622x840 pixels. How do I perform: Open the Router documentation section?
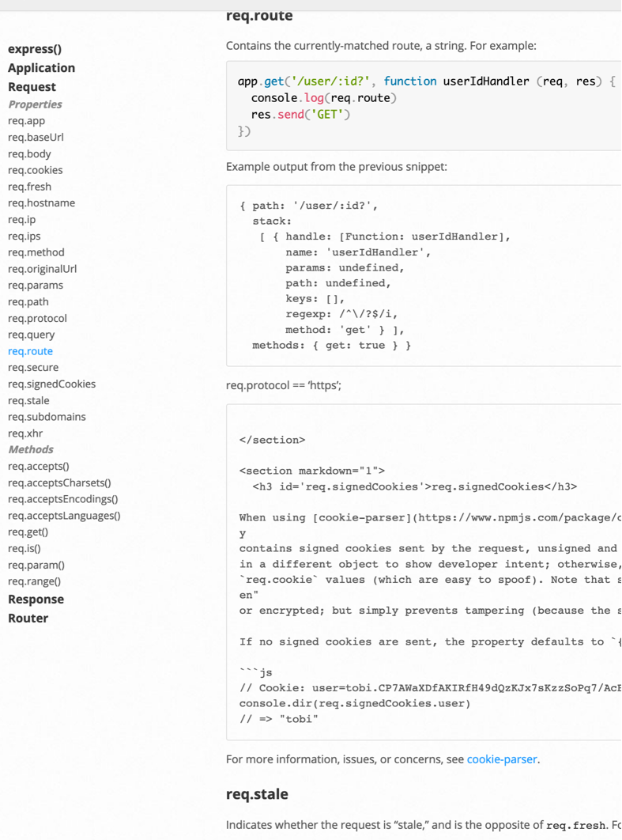click(x=29, y=618)
